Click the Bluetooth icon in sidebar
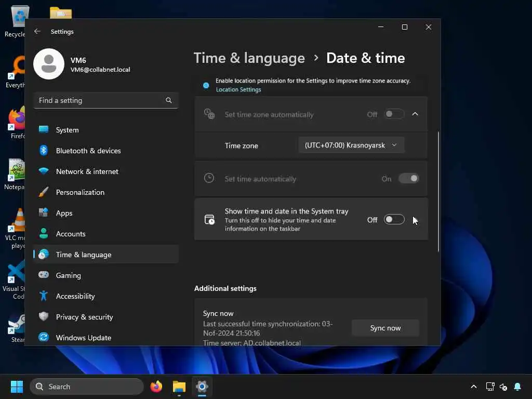 click(44, 150)
